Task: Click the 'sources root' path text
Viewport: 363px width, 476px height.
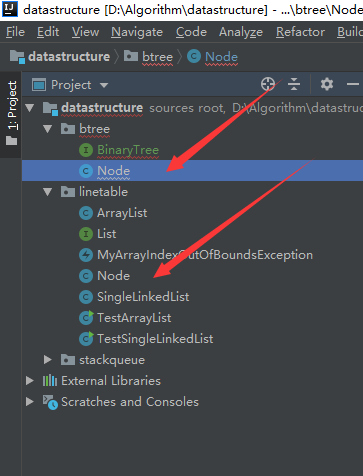Action: pos(187,108)
